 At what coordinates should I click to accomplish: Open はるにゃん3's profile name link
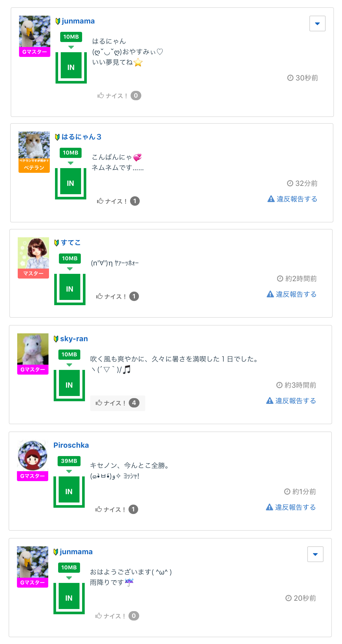click(81, 137)
